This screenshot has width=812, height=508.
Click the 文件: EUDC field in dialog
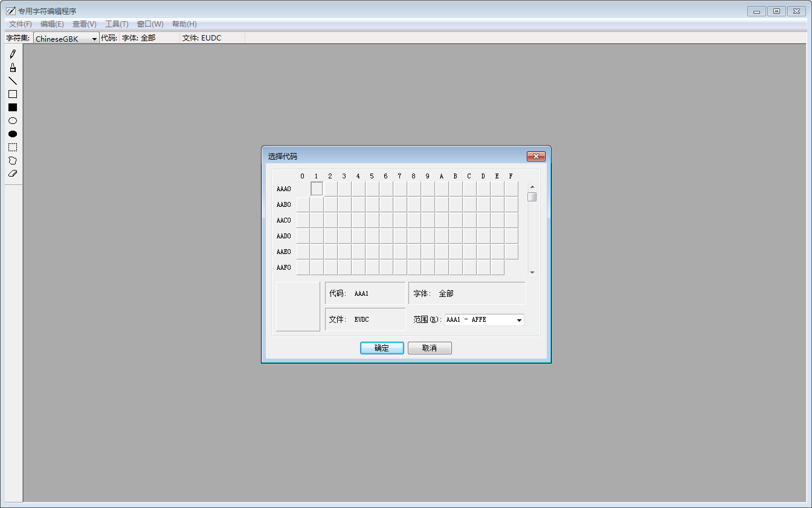pyautogui.click(x=366, y=319)
